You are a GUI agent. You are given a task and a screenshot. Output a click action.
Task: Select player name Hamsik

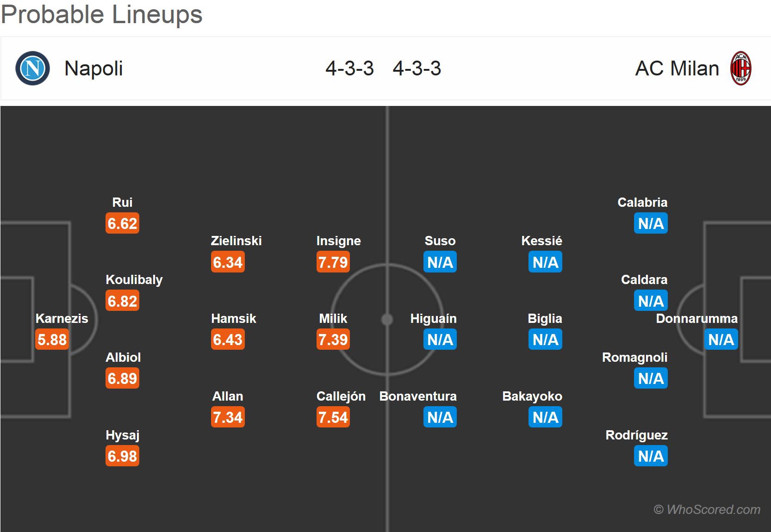[x=233, y=319]
